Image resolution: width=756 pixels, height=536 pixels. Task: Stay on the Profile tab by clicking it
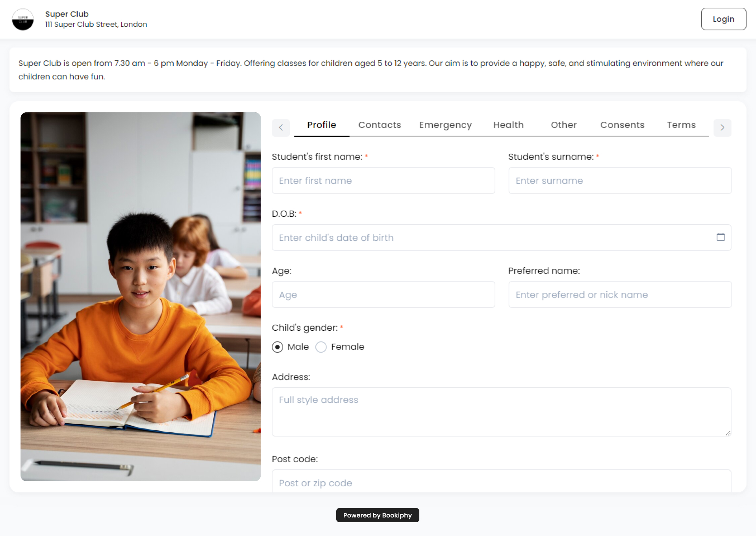pos(321,125)
